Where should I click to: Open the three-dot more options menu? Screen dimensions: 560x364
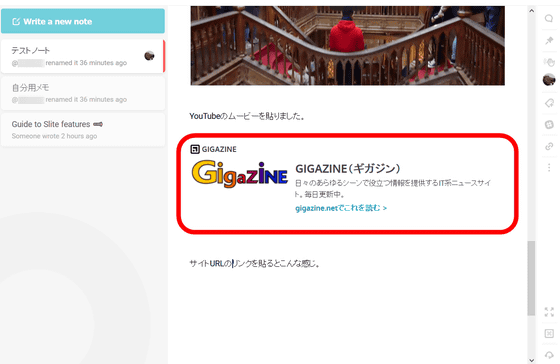coord(549,167)
